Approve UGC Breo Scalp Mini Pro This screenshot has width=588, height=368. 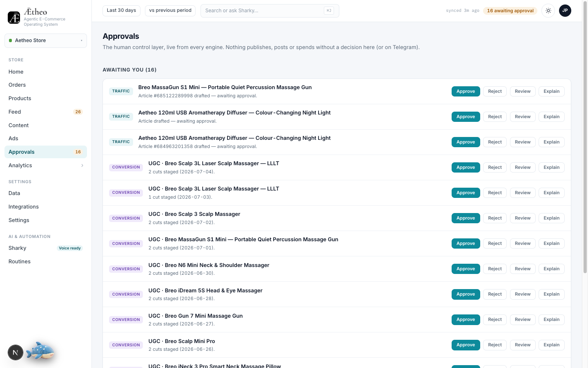466,345
